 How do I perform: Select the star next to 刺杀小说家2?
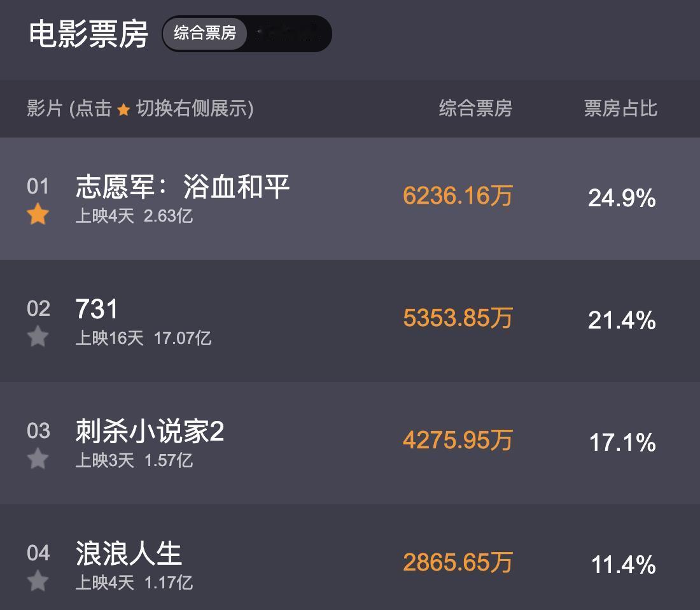point(38,458)
